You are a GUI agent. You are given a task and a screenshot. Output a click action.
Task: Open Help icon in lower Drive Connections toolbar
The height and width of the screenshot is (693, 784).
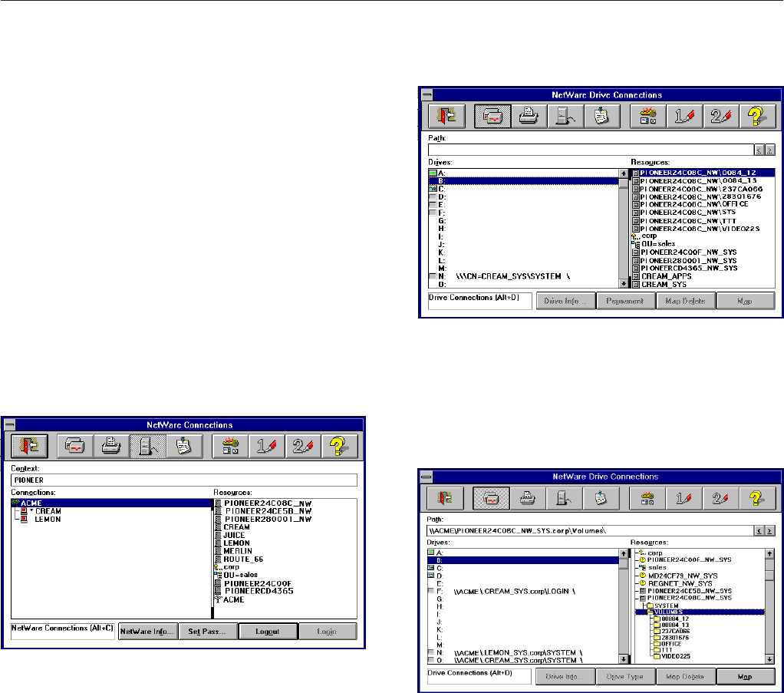click(x=756, y=498)
